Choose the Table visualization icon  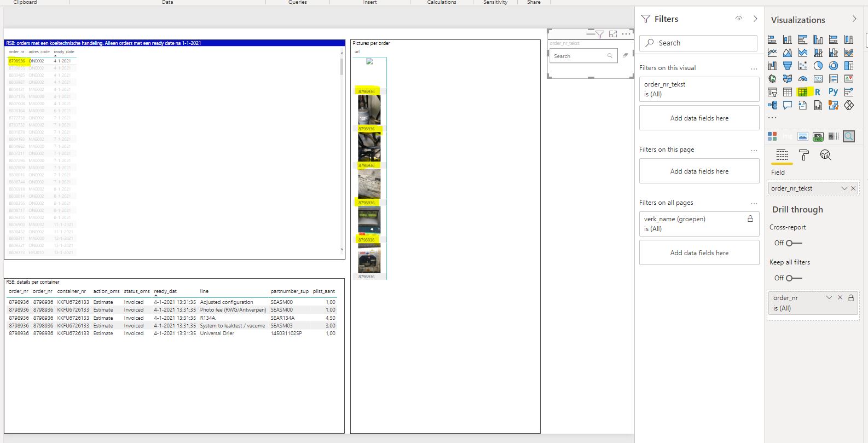788,92
